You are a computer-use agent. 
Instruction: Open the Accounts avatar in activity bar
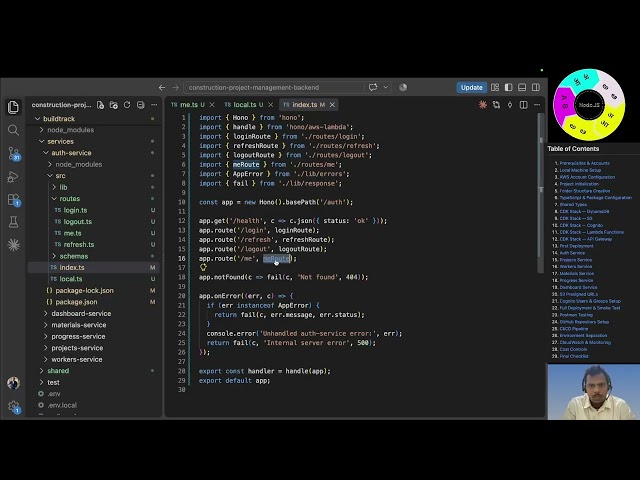(13, 383)
